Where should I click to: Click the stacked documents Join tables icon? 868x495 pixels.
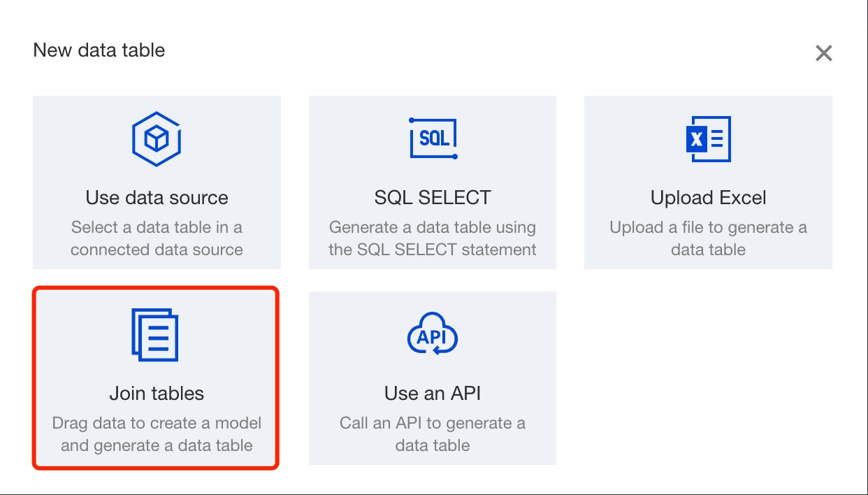click(155, 335)
